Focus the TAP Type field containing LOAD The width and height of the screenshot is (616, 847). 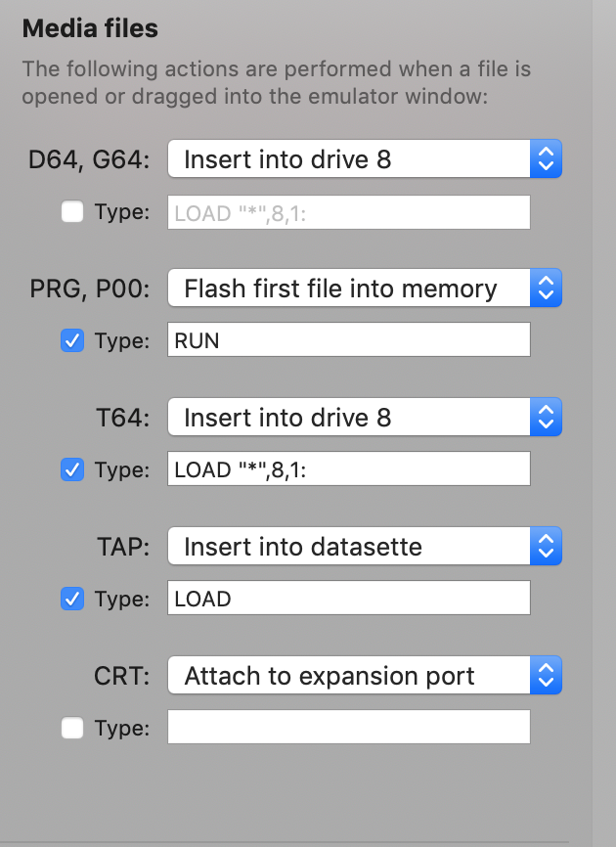point(349,598)
